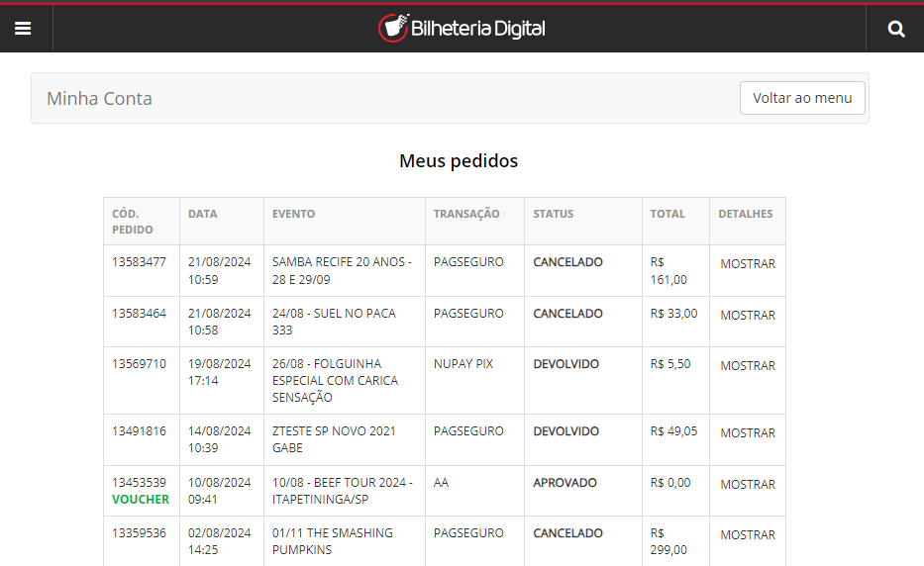924x566 pixels.
Task: Open details of order 13359536
Action: point(747,534)
